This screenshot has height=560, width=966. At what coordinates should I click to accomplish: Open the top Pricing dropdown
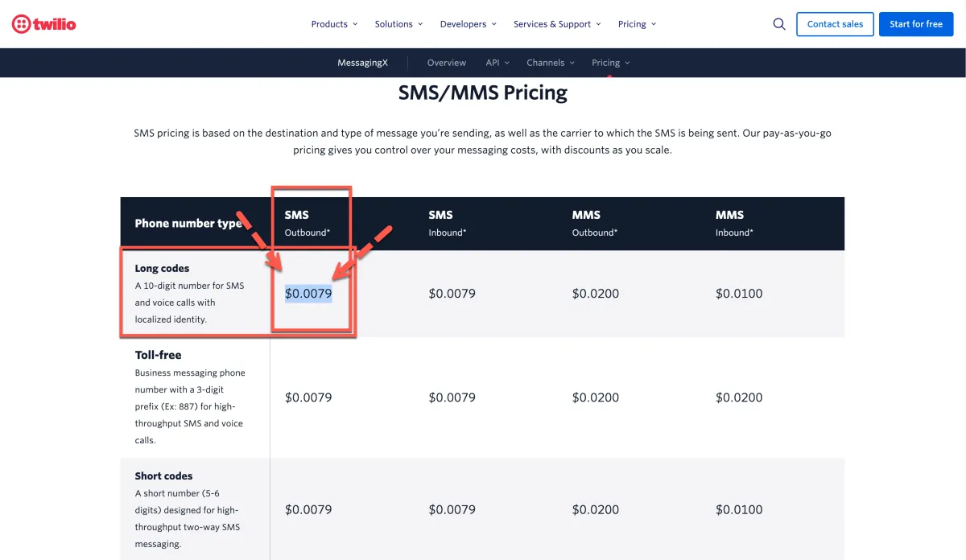[x=637, y=24]
